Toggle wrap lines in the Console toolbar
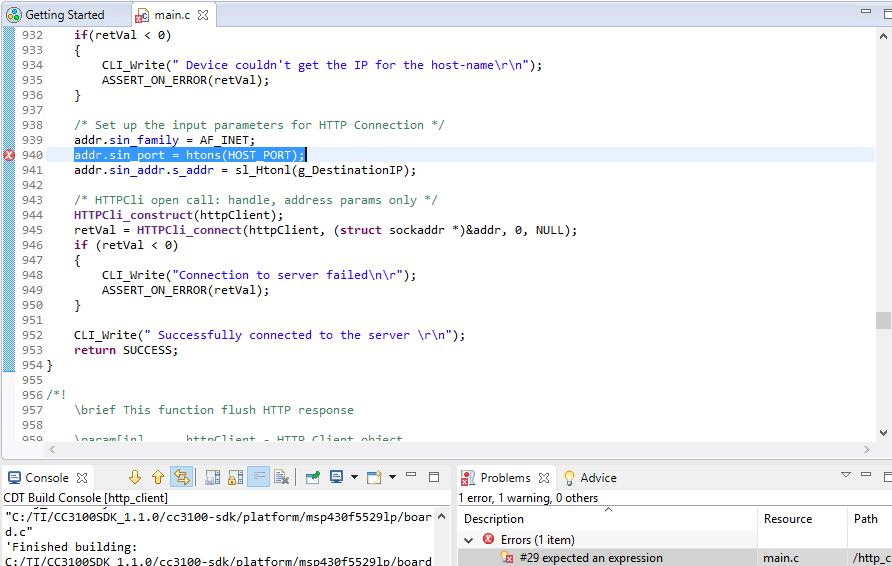 (181, 477)
